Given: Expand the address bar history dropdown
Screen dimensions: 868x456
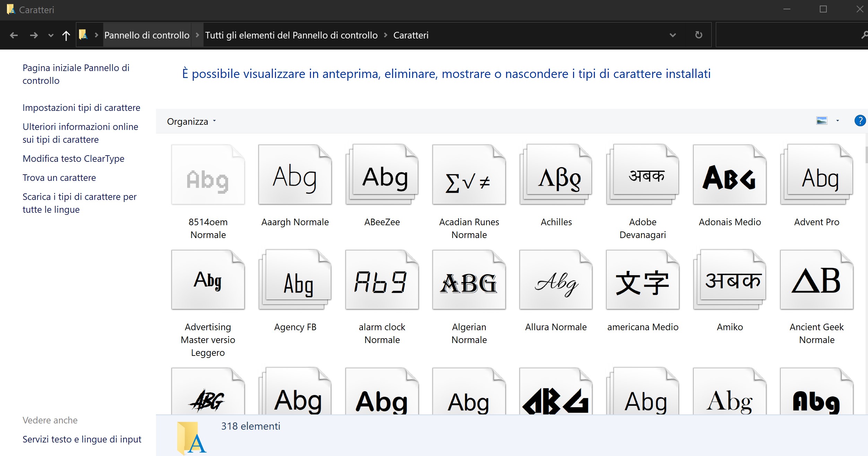Looking at the screenshot, I should pyautogui.click(x=673, y=35).
